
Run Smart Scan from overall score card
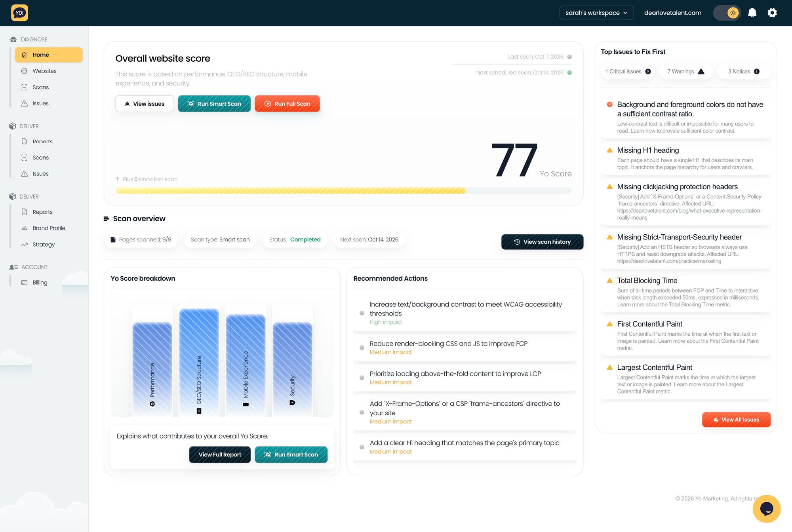click(214, 104)
